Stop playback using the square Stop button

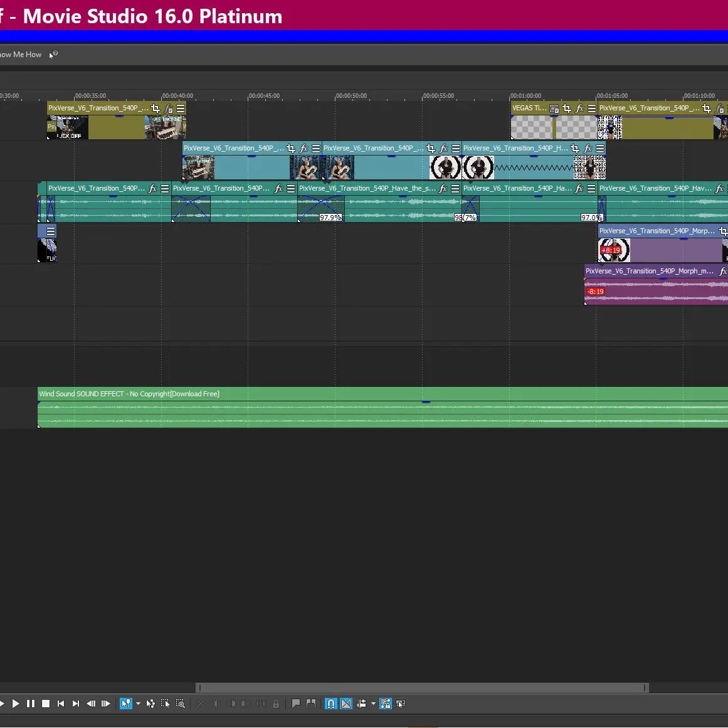46,704
